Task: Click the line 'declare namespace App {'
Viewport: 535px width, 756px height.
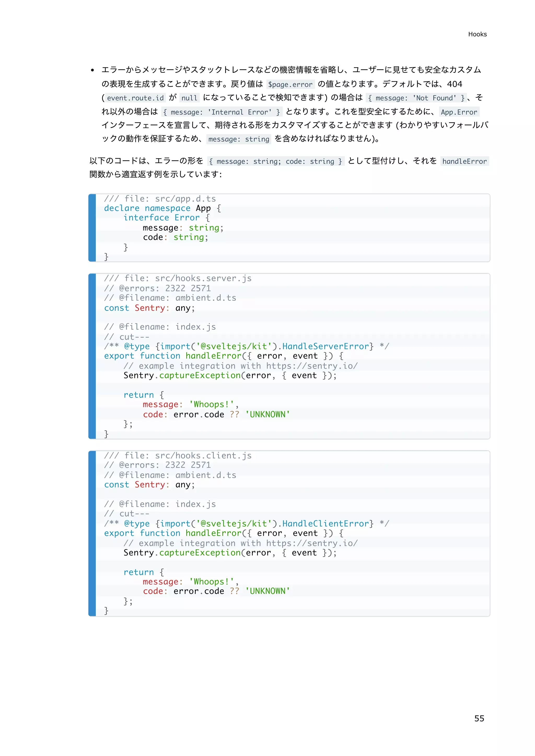Action: [163, 208]
